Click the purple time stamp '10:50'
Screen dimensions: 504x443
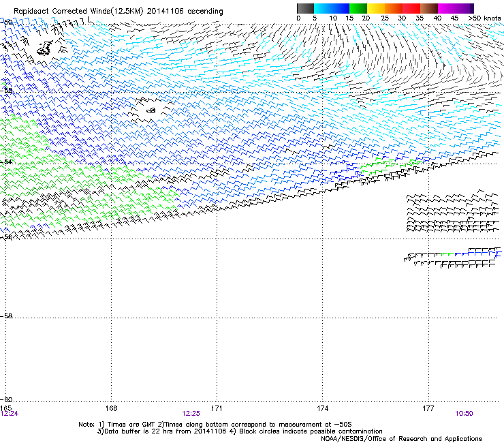coord(464,414)
